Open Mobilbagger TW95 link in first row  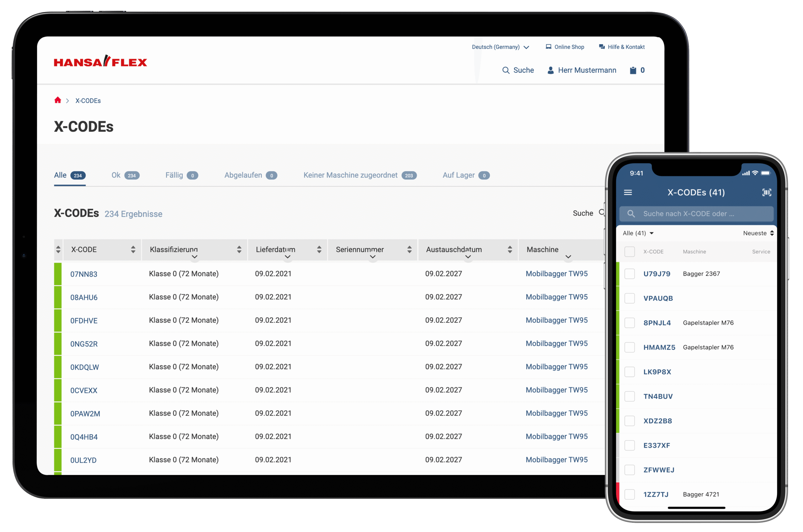click(x=556, y=274)
